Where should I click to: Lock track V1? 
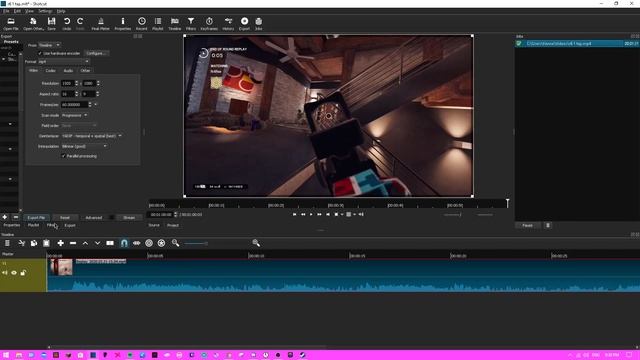[23, 273]
